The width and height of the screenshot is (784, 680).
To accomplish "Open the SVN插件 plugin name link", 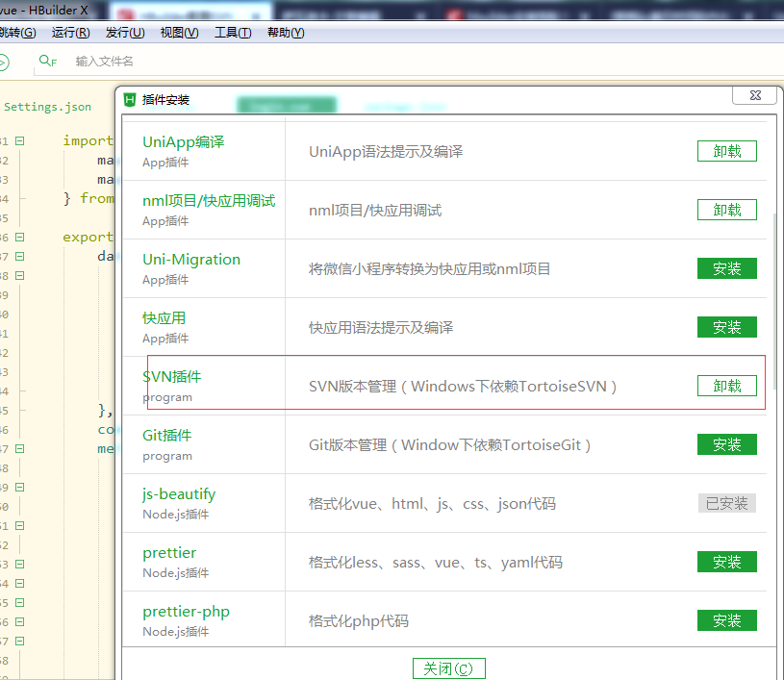I will click(x=171, y=376).
